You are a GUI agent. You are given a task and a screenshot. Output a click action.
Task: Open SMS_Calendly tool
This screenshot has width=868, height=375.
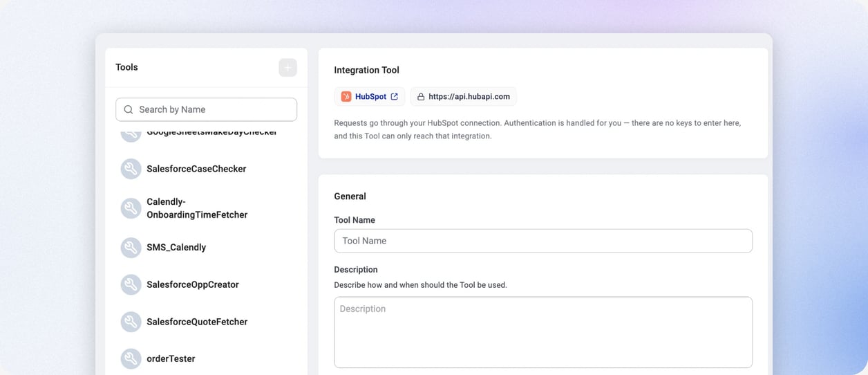click(x=176, y=248)
